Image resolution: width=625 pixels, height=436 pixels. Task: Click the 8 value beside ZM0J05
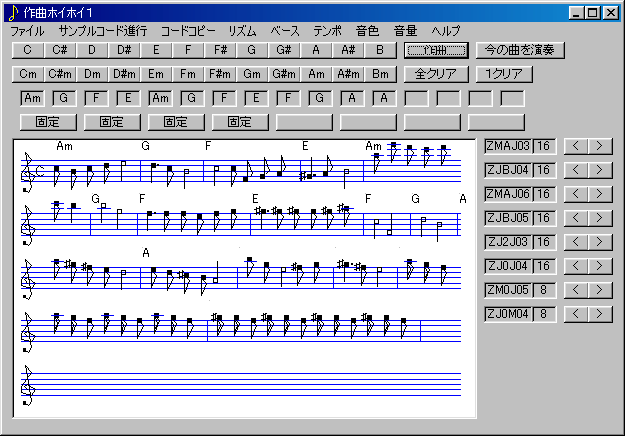(x=544, y=290)
